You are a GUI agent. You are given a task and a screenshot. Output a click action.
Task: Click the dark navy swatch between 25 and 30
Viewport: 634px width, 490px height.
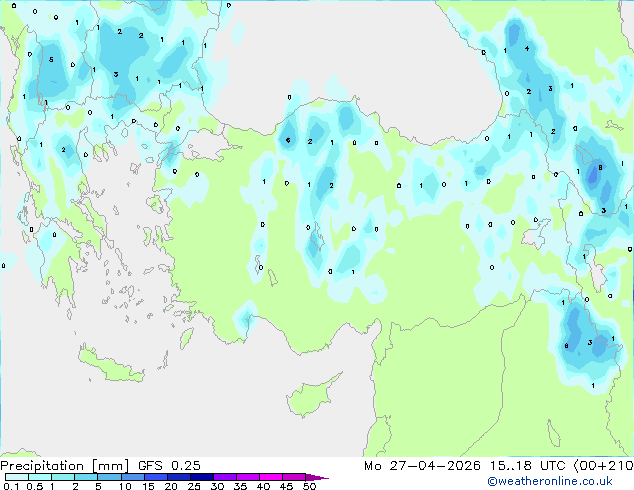pos(201,477)
